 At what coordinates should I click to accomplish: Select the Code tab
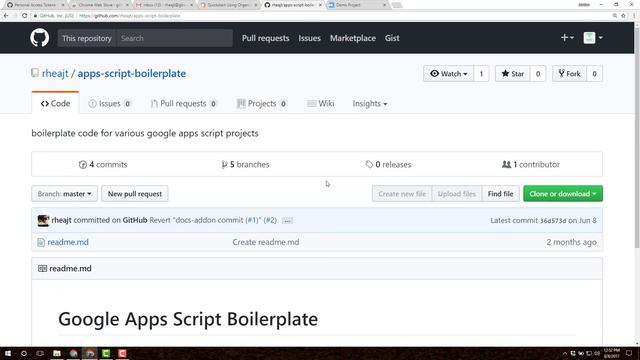coord(55,104)
